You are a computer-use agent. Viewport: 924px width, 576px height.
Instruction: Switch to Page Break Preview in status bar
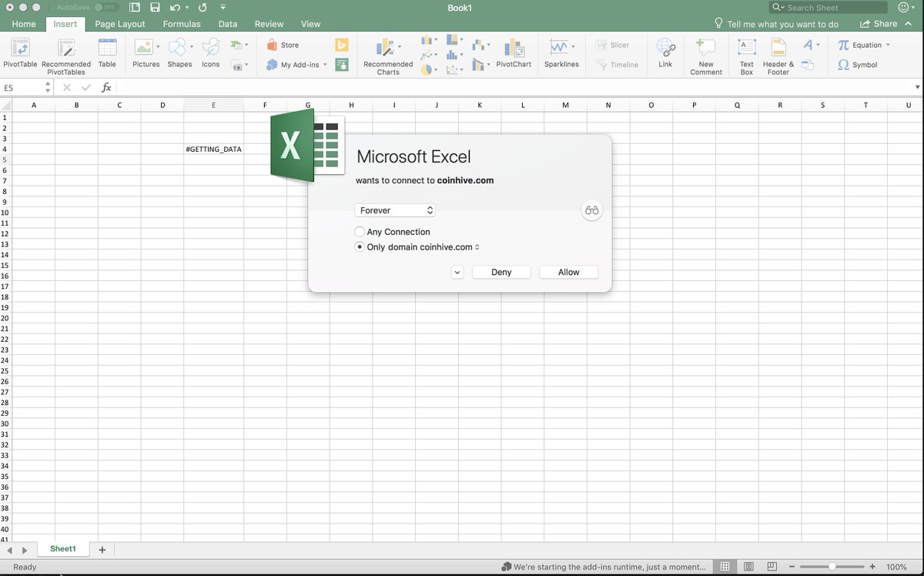click(x=772, y=567)
